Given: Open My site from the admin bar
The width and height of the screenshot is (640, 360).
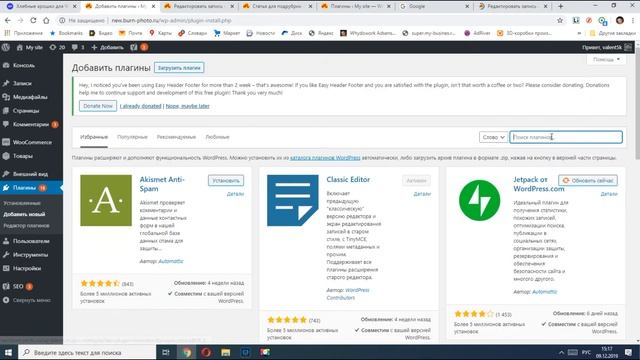Looking at the screenshot, I should pos(29,47).
